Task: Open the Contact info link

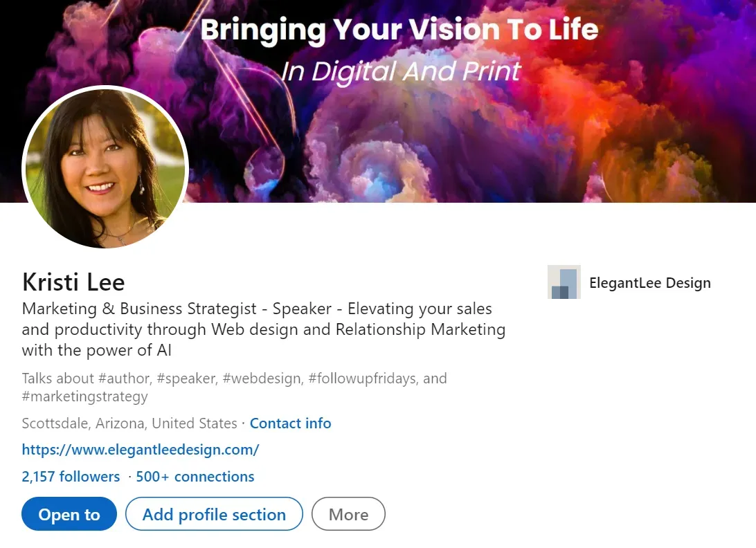Action: [290, 423]
